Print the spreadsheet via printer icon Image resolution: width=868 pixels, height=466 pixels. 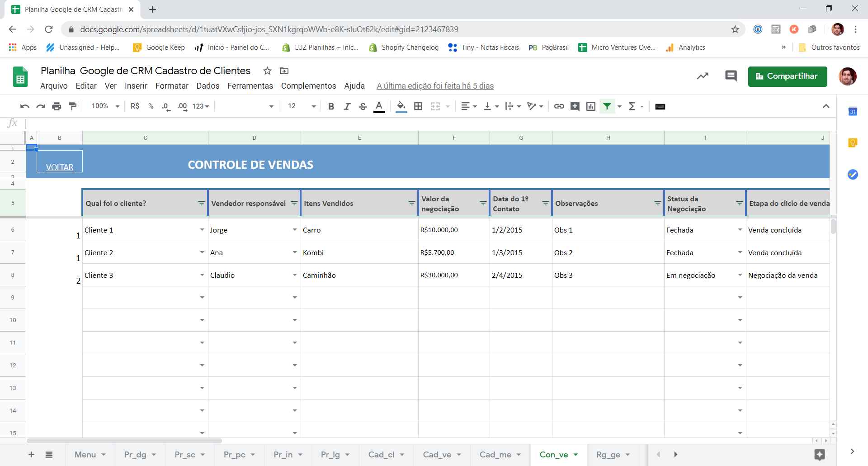57,106
